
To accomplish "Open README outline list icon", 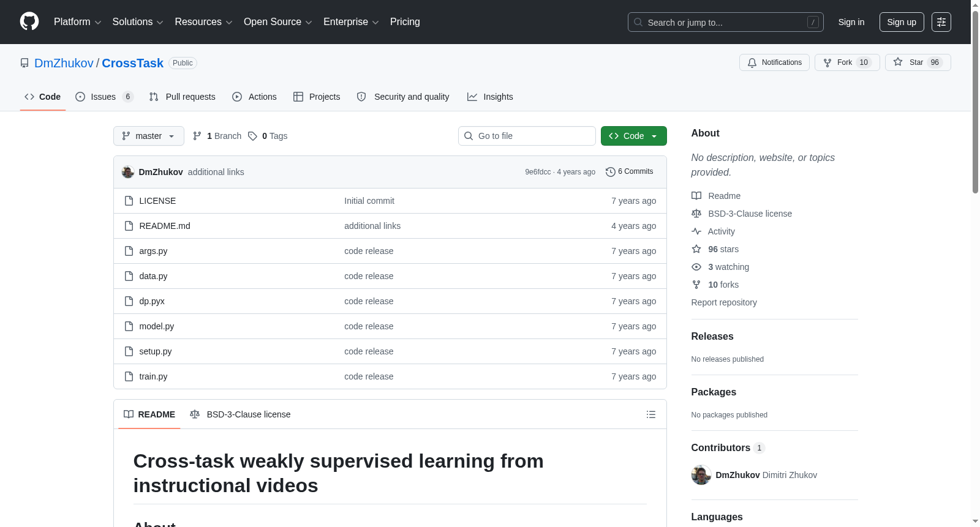I will pos(651,414).
